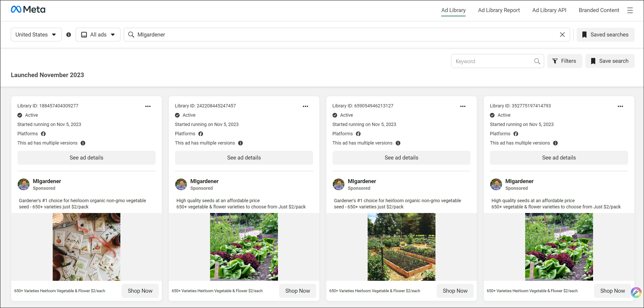644x308 pixels.
Task: Clear the MIgardener search with X icon
Action: [562, 35]
